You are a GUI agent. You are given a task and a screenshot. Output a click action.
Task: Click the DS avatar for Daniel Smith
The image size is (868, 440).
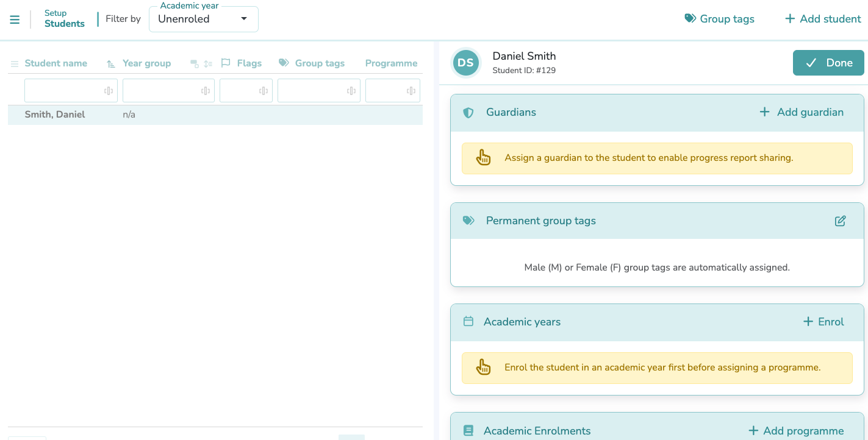click(x=465, y=63)
